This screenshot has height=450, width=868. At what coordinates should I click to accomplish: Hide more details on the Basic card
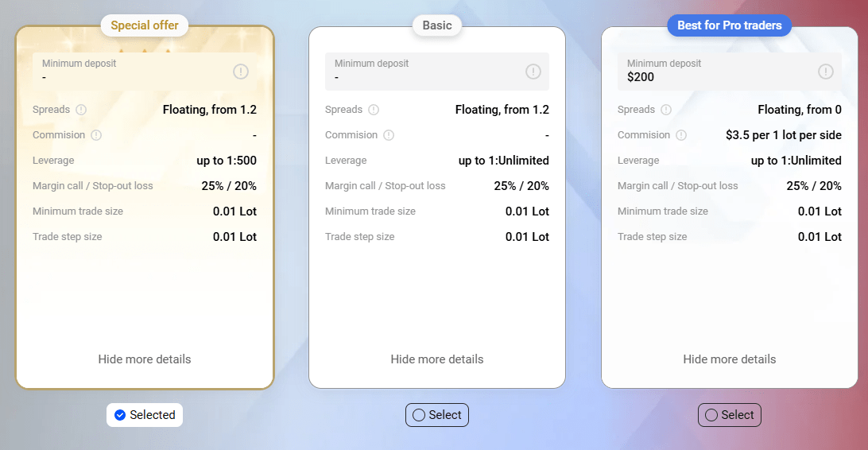437,359
